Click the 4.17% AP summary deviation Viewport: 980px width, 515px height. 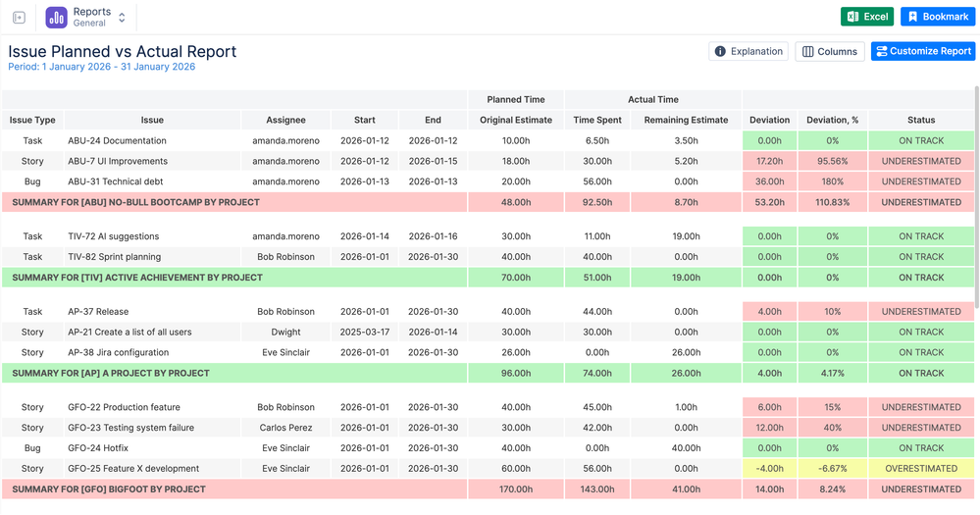(x=832, y=373)
